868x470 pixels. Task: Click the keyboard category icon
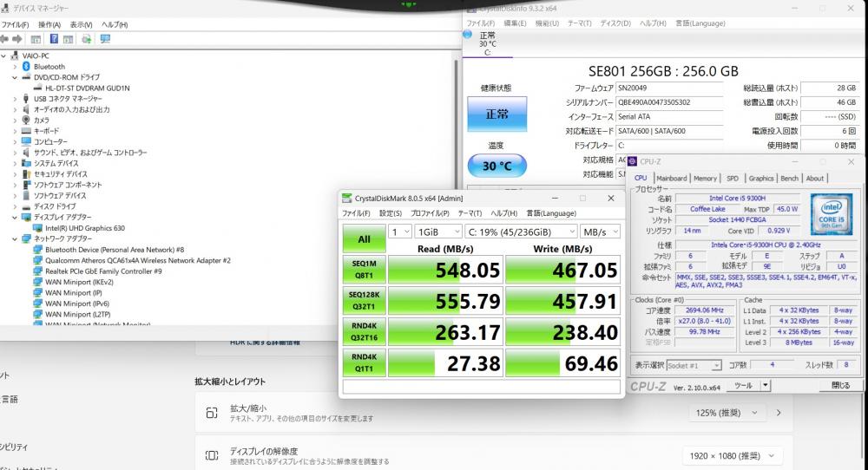pyautogui.click(x=26, y=131)
